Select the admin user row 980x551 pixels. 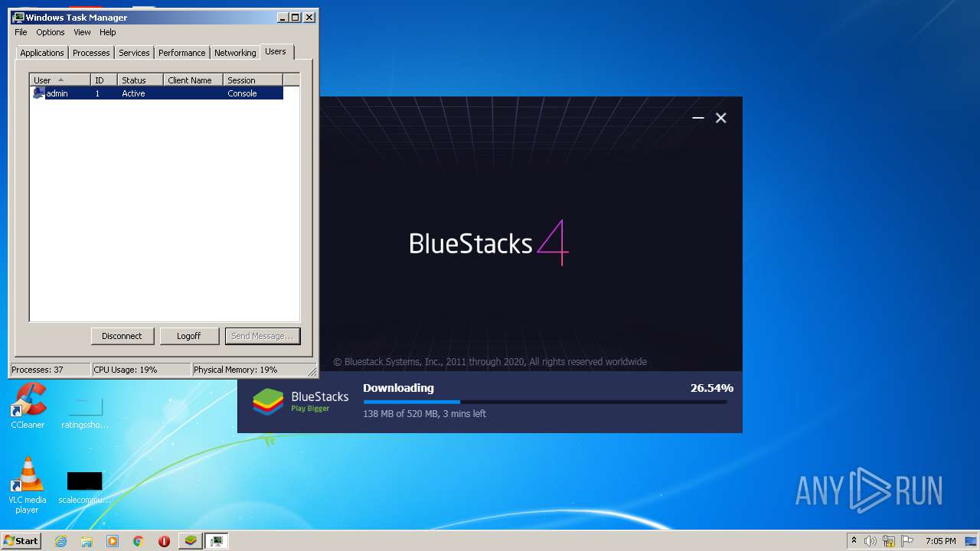pos(157,93)
